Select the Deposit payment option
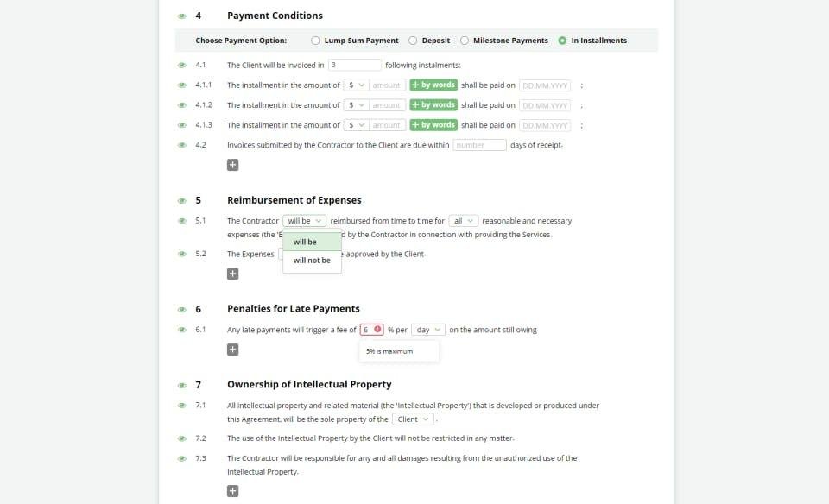The image size is (829, 504). (413, 41)
